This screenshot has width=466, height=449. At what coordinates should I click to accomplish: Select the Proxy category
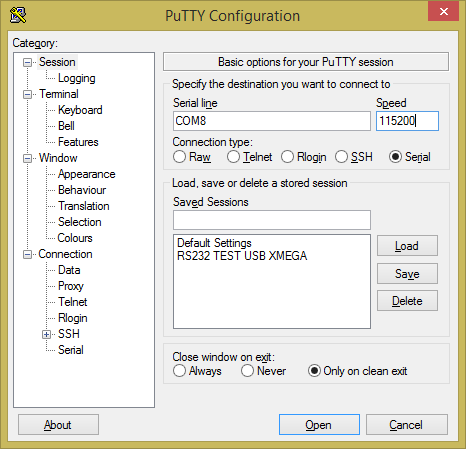click(x=71, y=286)
